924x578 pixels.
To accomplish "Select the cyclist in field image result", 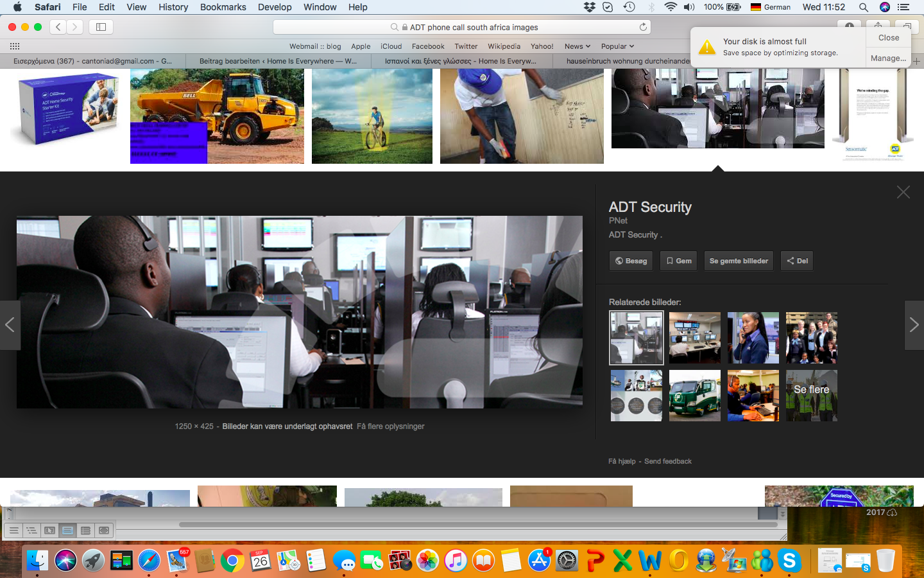I will click(x=372, y=116).
